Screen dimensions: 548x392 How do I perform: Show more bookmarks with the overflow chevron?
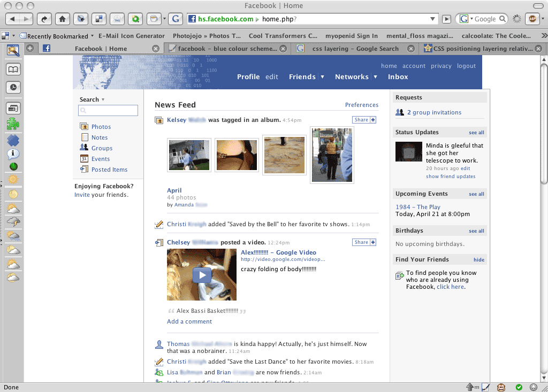(544, 36)
